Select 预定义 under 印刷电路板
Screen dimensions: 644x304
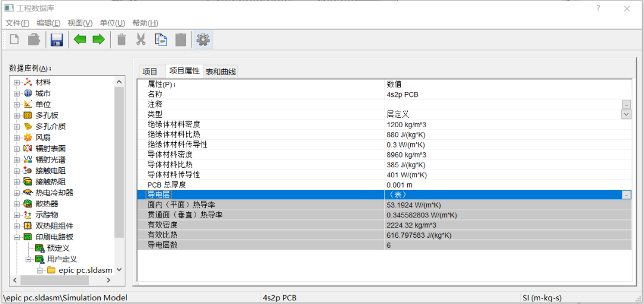tap(58, 248)
